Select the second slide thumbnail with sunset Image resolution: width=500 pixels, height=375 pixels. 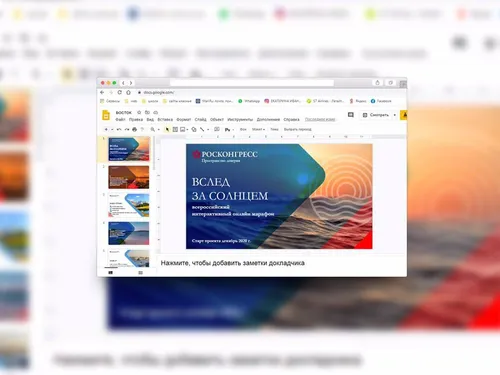(129, 177)
